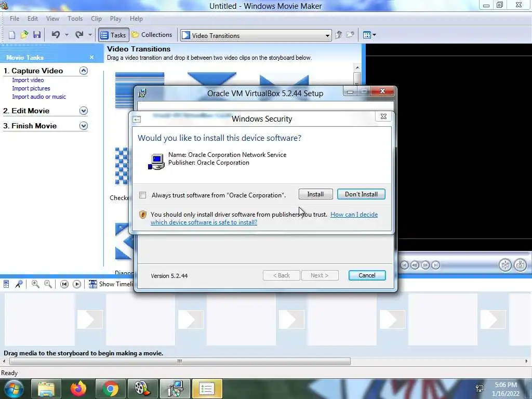Click the Play Storyboard button
This screenshot has height=399, width=532.
pos(77,284)
